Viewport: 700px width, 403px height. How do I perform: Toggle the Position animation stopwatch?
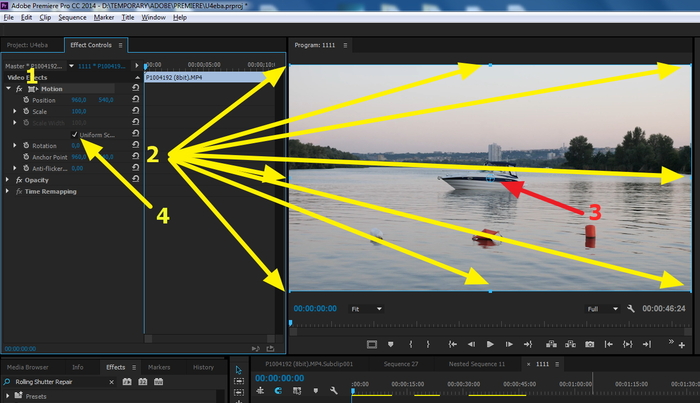(x=24, y=100)
